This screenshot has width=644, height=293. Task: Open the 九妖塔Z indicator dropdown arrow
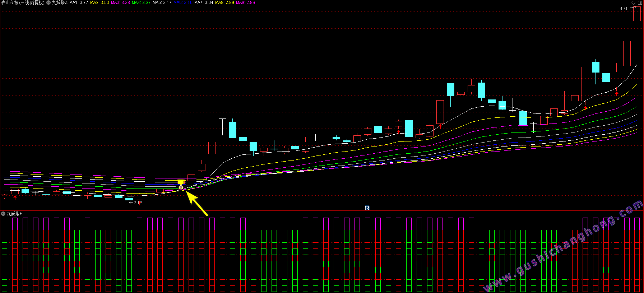[48, 3]
